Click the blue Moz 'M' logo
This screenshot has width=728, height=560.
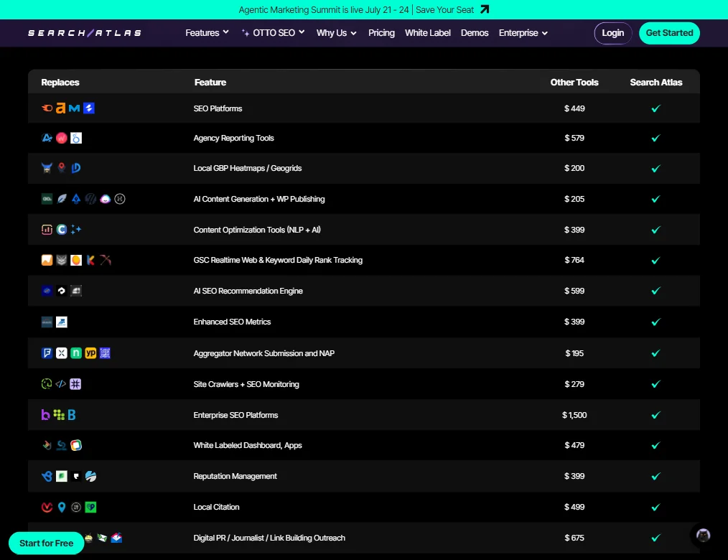tap(74, 108)
